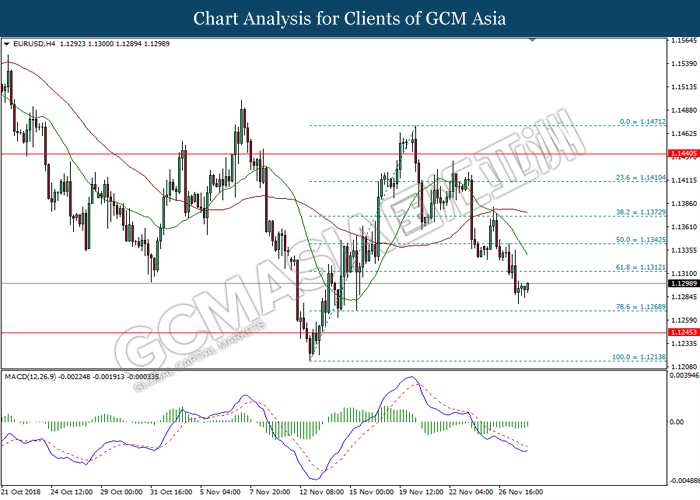The height and width of the screenshot is (500, 700).
Task: Click the MACD(12,26,9) indicator label
Action: click(x=30, y=377)
